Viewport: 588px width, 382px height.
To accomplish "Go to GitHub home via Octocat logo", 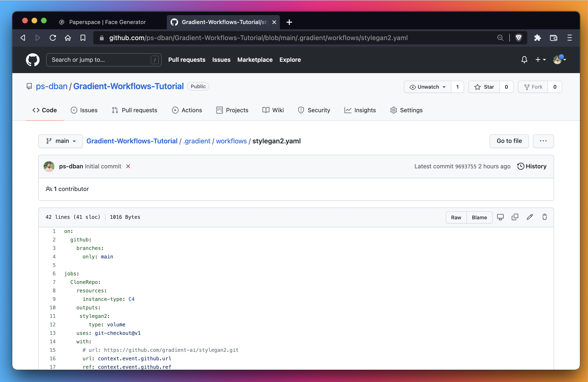I will pyautogui.click(x=33, y=60).
